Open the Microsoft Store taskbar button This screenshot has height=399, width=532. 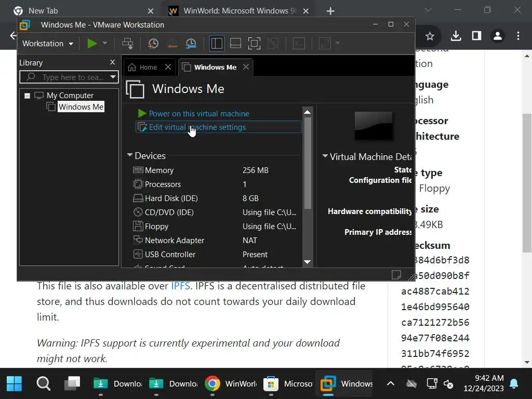tap(288, 384)
